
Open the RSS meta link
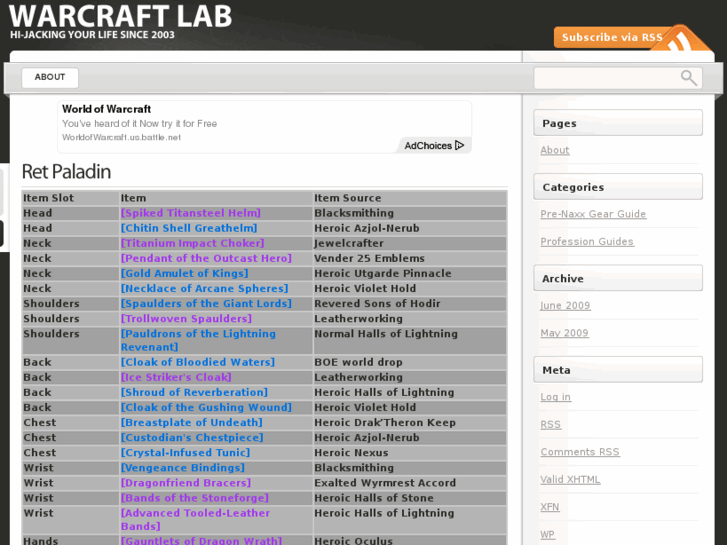[x=550, y=424]
